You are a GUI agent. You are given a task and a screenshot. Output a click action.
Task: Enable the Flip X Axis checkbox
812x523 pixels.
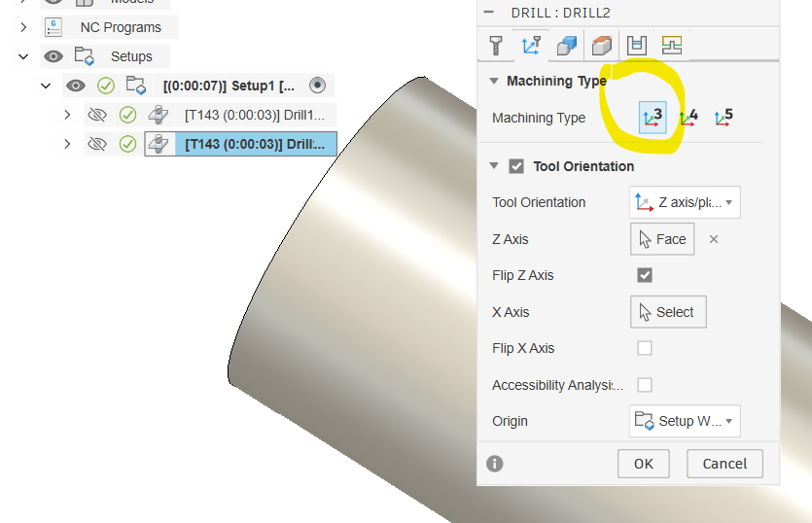click(644, 348)
